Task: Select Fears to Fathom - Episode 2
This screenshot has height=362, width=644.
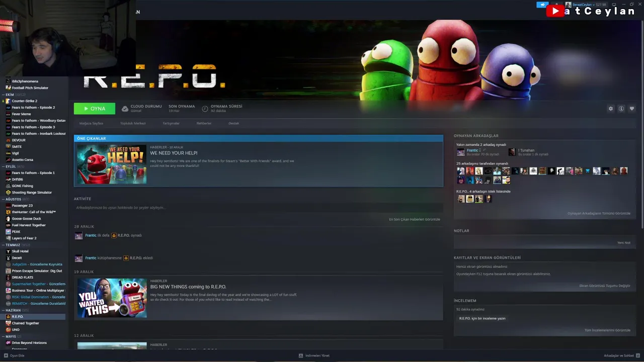Action: 33,108
